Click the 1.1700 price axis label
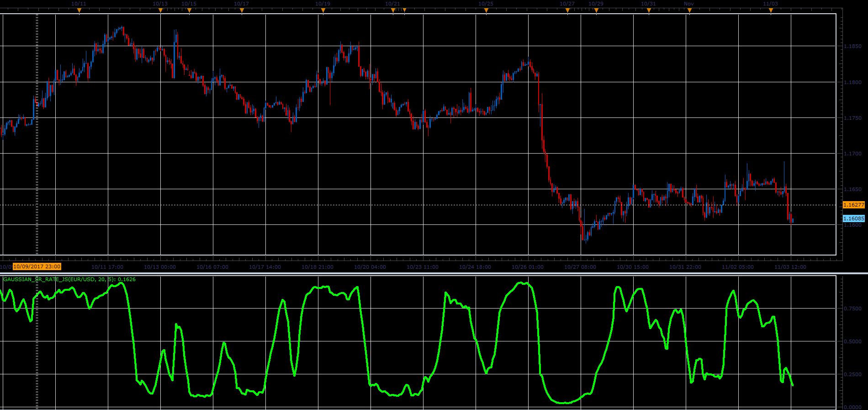 click(x=852, y=154)
